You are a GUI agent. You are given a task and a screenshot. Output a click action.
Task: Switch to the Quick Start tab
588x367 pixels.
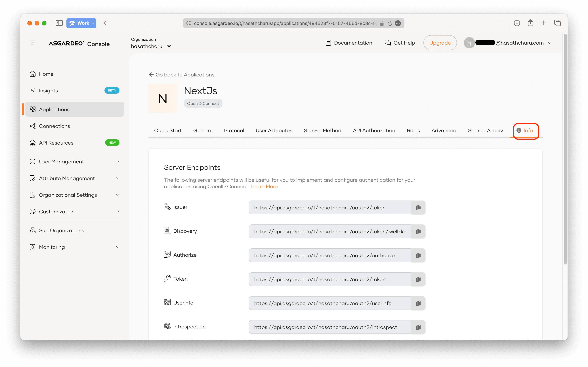[168, 131]
